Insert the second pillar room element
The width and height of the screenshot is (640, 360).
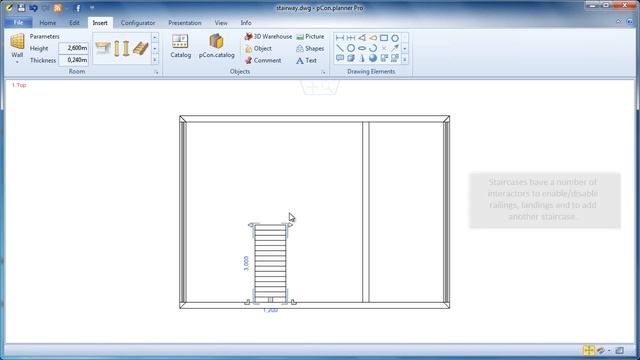pos(126,48)
